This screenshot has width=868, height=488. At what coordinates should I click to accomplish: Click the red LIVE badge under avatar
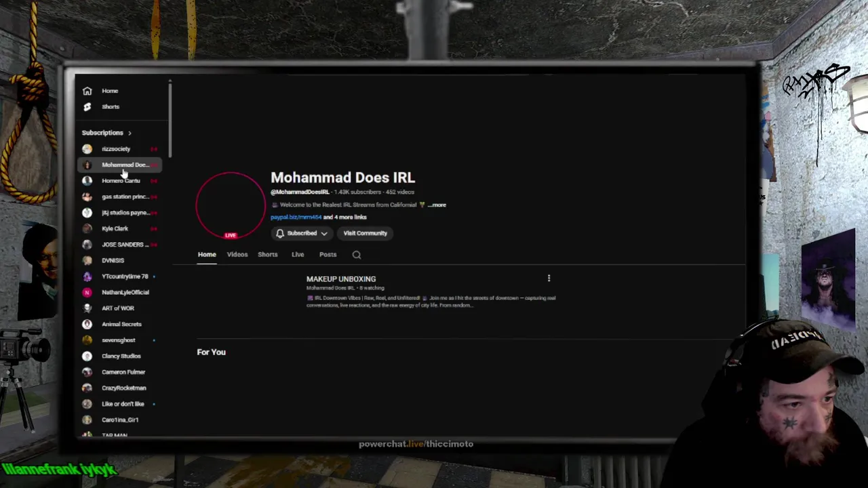(x=231, y=235)
